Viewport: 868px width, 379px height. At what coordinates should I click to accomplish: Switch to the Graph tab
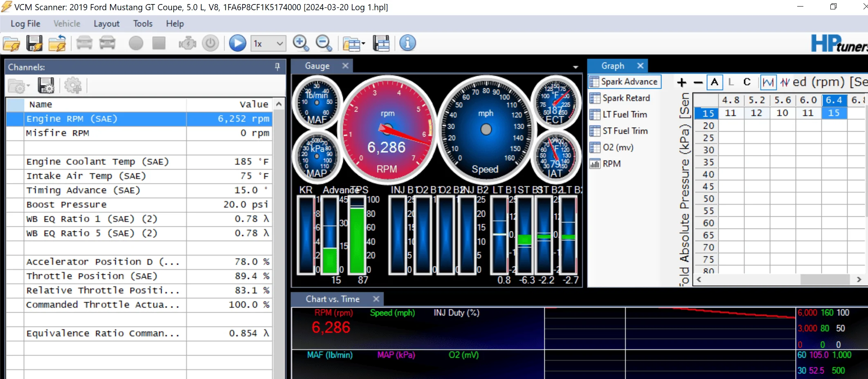612,66
